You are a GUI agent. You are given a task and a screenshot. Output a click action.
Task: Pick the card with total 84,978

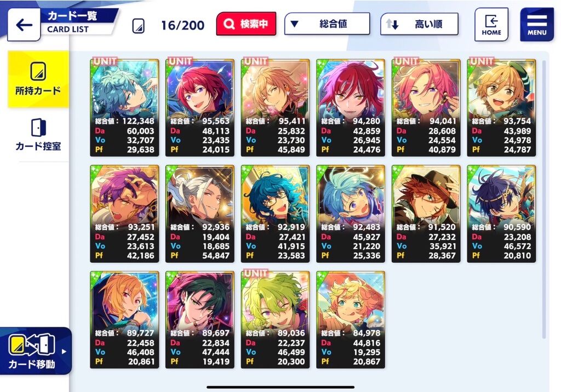click(351, 320)
